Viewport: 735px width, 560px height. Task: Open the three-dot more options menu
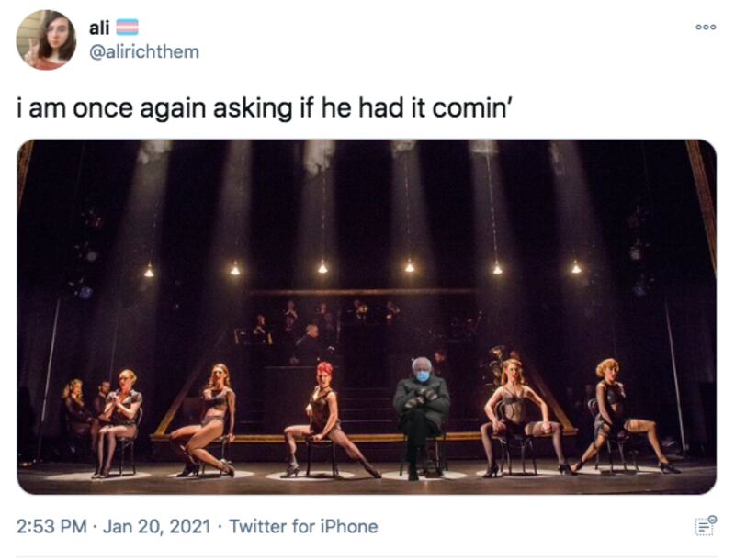pyautogui.click(x=706, y=27)
